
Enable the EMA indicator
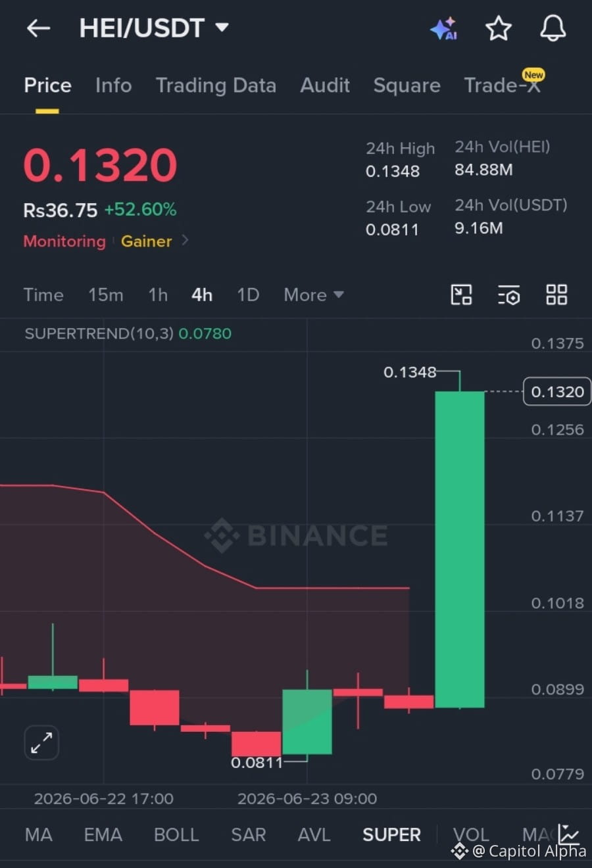(x=103, y=835)
